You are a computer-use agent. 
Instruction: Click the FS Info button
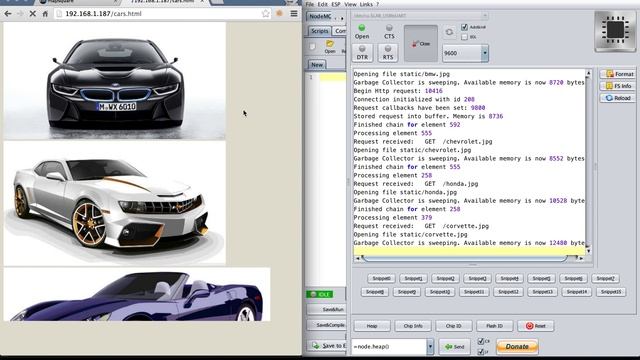pos(618,86)
